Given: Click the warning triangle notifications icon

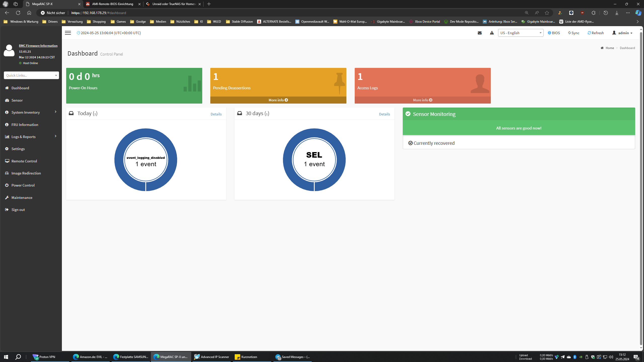Looking at the screenshot, I should pyautogui.click(x=492, y=33).
